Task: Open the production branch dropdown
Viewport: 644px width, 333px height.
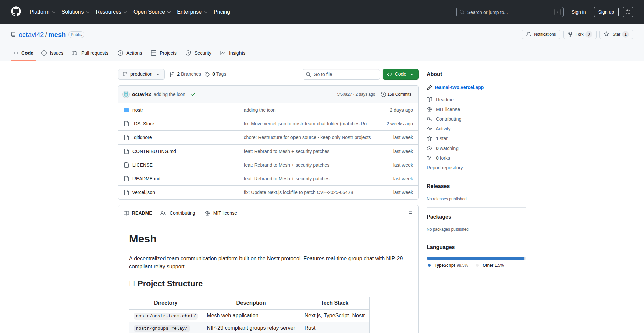Action: pos(141,74)
